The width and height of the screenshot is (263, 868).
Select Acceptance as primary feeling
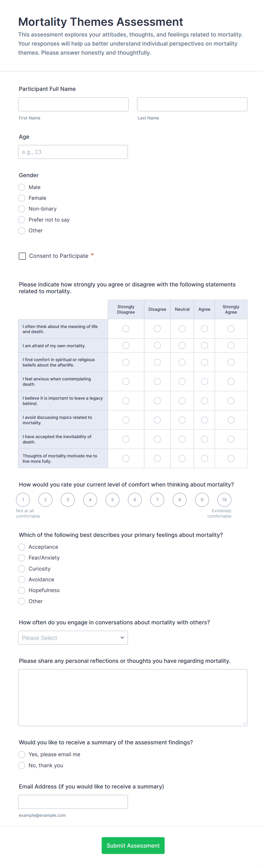pyautogui.click(x=22, y=547)
